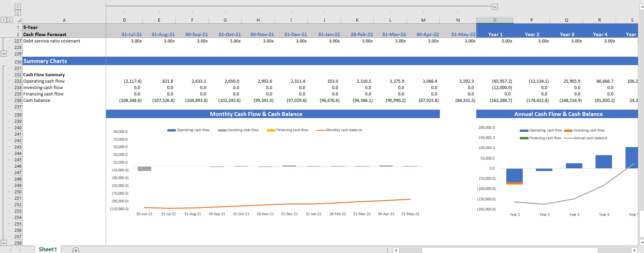Select the column D header
This screenshot has height=253, width=644.
tap(124, 20)
